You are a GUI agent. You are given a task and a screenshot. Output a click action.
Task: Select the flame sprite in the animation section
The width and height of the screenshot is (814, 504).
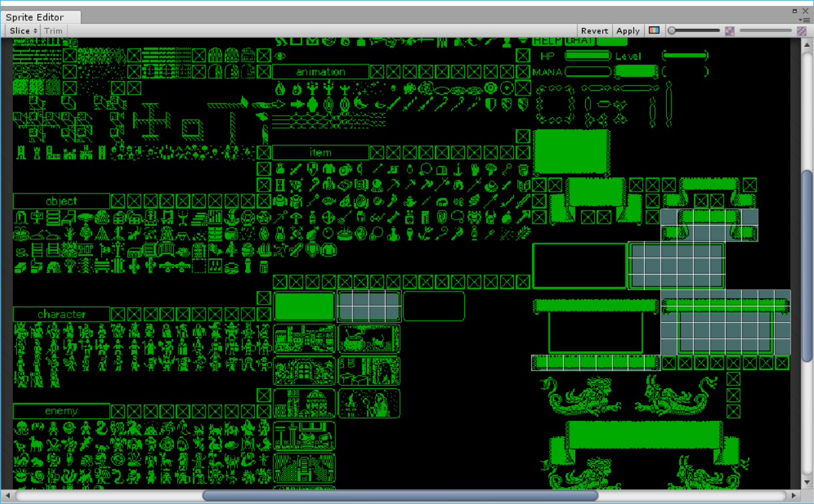[x=281, y=87]
